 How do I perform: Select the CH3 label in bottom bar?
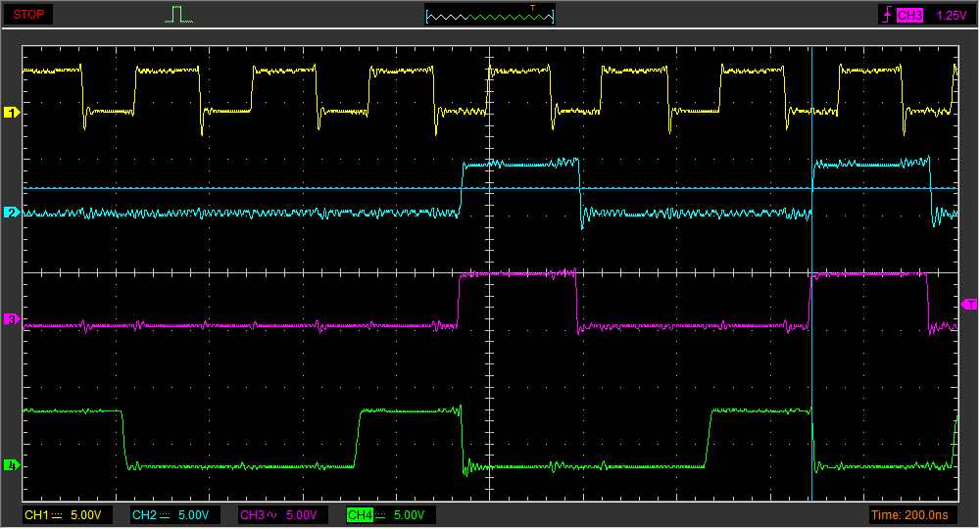point(251,515)
